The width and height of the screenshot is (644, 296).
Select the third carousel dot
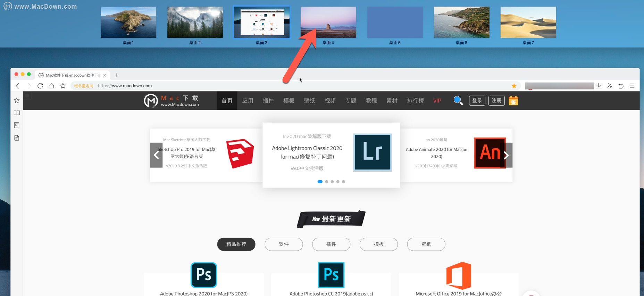tap(332, 182)
